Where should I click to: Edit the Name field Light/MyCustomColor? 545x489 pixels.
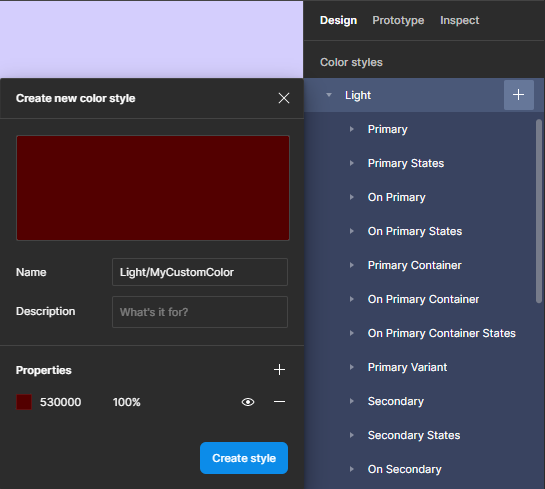click(200, 272)
